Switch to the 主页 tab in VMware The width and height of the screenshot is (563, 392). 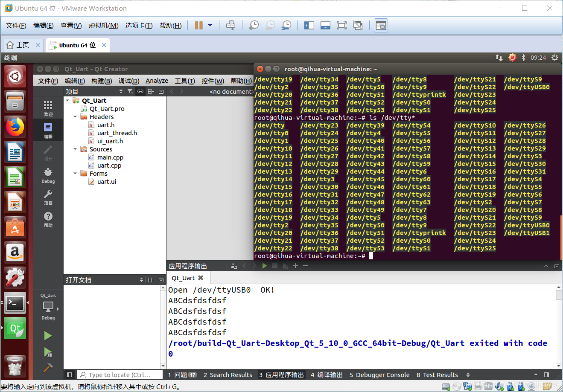coord(23,45)
